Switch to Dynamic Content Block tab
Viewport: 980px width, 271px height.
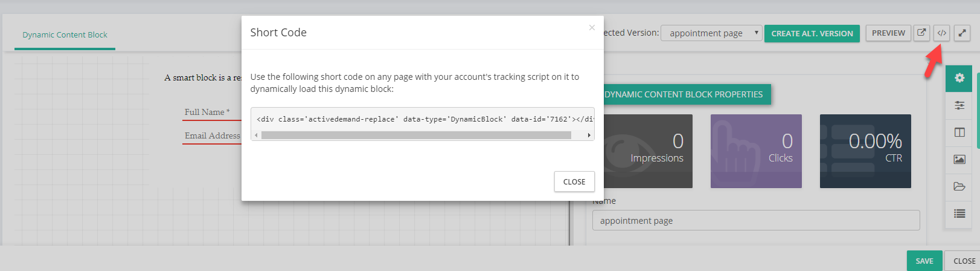click(65, 35)
